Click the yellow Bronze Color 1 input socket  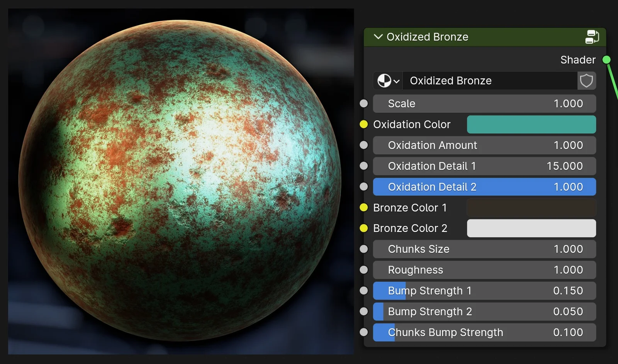click(363, 207)
